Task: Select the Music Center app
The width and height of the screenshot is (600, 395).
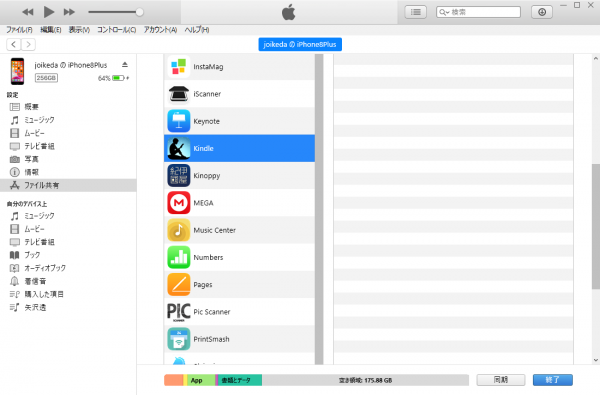Action: point(240,230)
